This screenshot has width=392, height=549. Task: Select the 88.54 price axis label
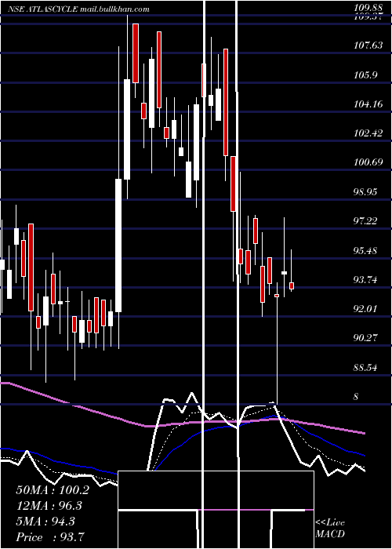coord(366,368)
